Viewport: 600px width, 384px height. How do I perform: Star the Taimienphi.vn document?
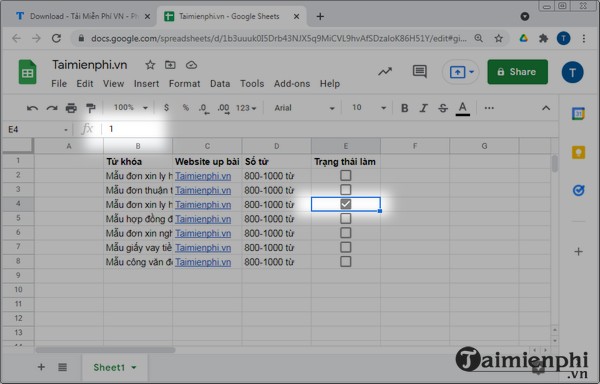[x=150, y=65]
